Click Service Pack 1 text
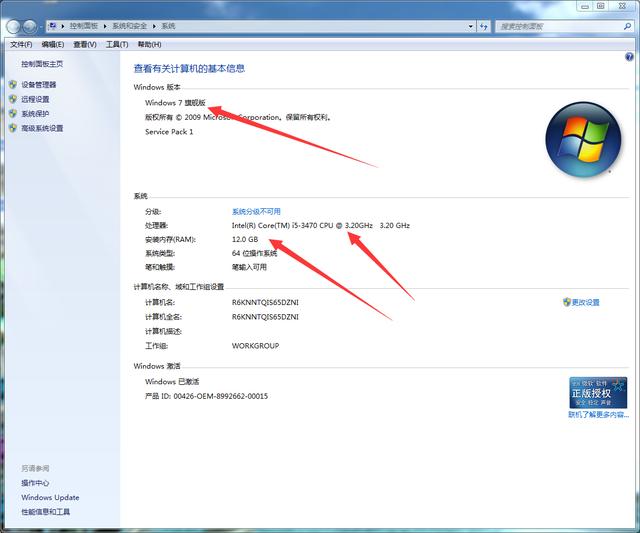640x533 pixels. tap(169, 132)
